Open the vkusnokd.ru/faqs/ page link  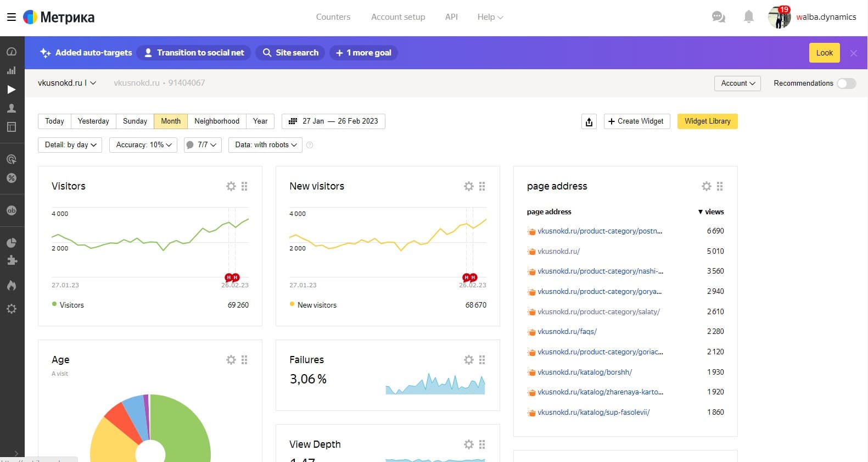567,332
